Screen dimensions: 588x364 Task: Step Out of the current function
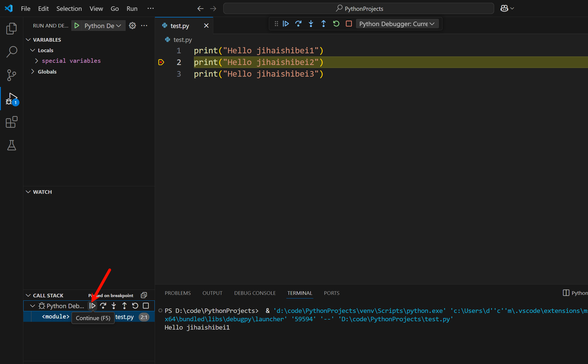point(323,24)
